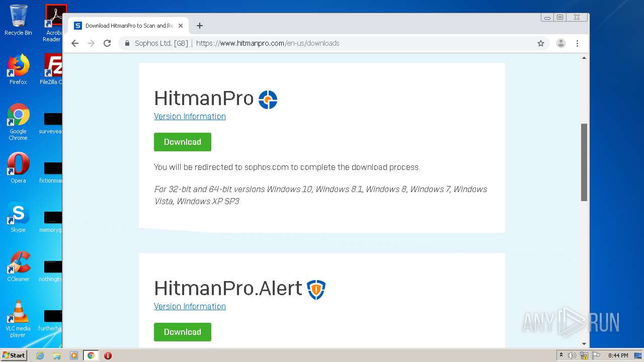Open Windows Explorer folder in taskbar

coord(57,355)
